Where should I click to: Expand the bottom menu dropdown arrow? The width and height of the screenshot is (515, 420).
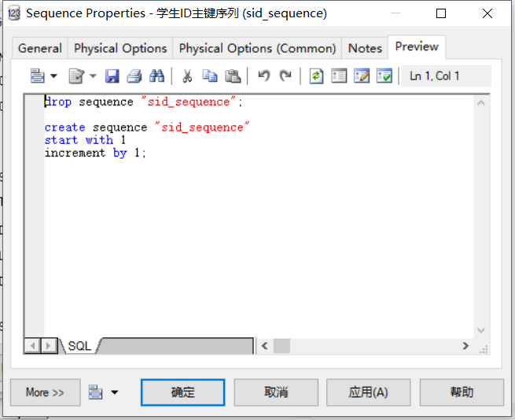coord(115,392)
